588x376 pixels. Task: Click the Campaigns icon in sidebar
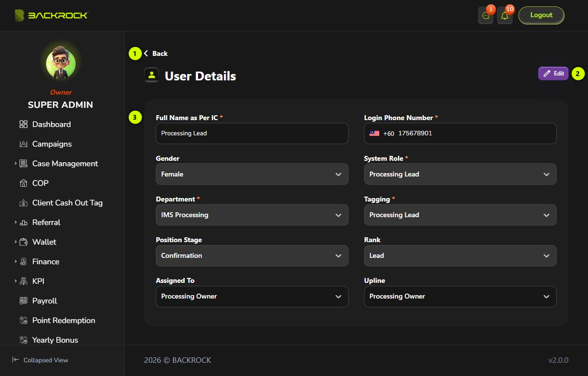pos(24,144)
